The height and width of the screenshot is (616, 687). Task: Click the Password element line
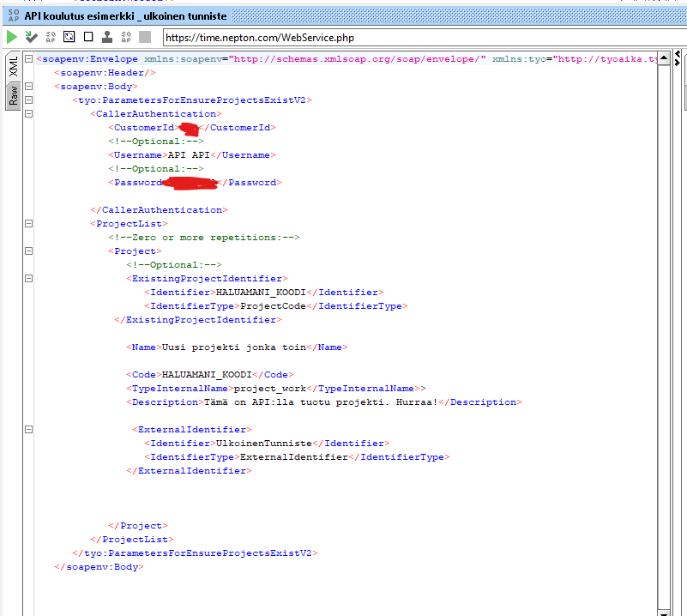tap(195, 183)
